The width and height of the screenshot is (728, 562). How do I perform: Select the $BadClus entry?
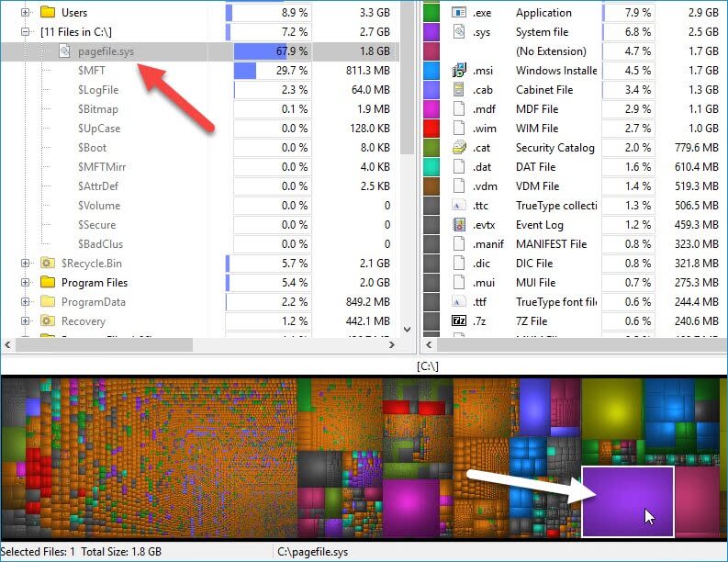tap(100, 244)
